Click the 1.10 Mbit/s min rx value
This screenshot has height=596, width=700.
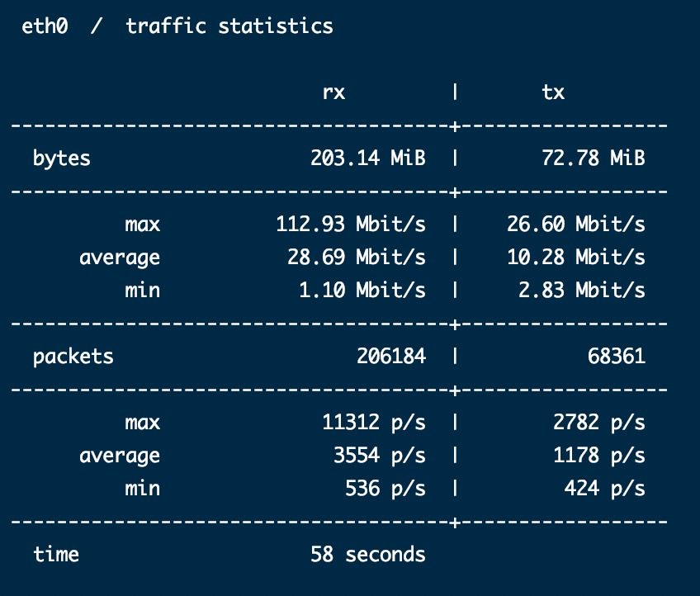point(362,290)
